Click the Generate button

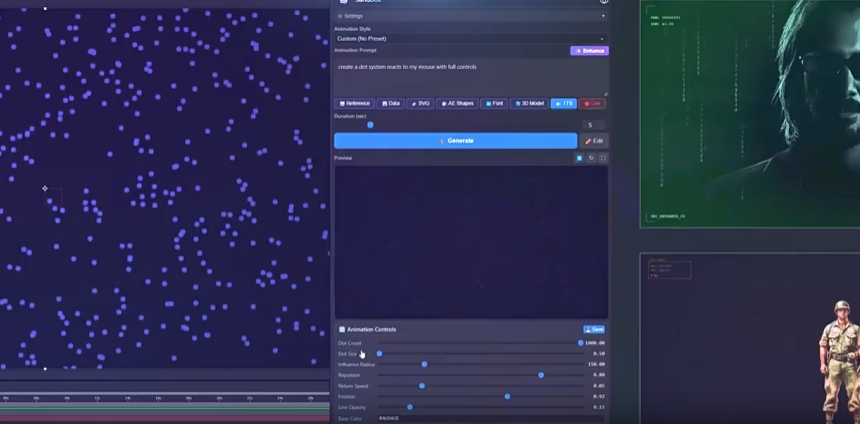(x=455, y=141)
